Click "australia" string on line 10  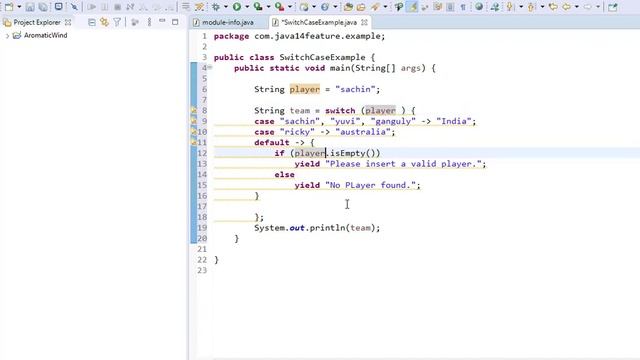click(362, 132)
